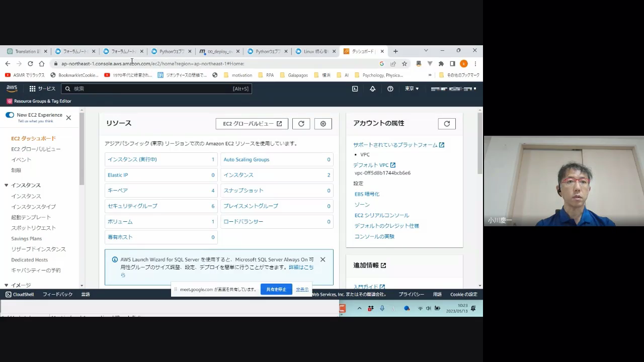Image resolution: width=644 pixels, height=362 pixels.
Task: Click the AWS logo home icon
Action: 12,88
